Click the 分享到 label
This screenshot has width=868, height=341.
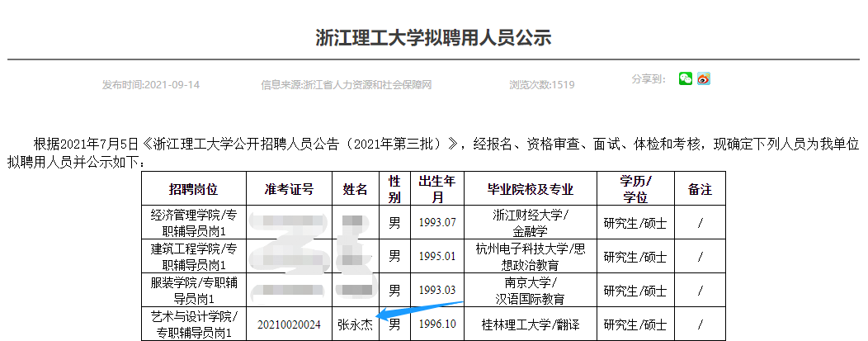649,79
